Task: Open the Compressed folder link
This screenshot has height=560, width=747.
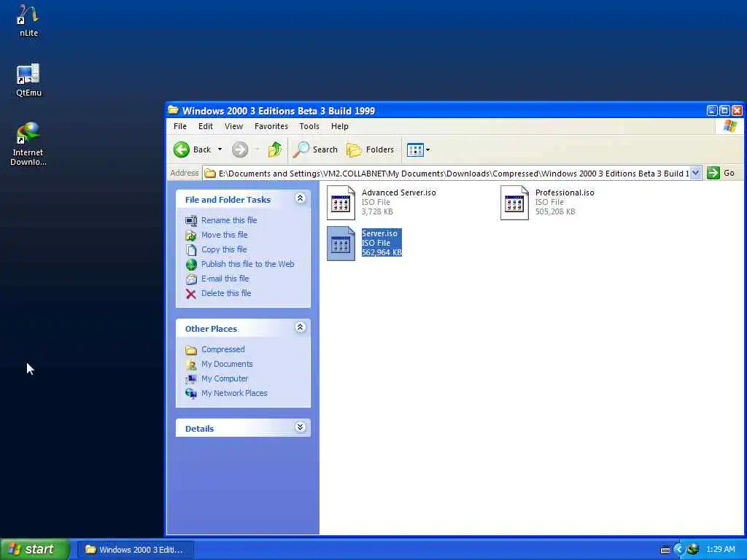Action: [223, 349]
